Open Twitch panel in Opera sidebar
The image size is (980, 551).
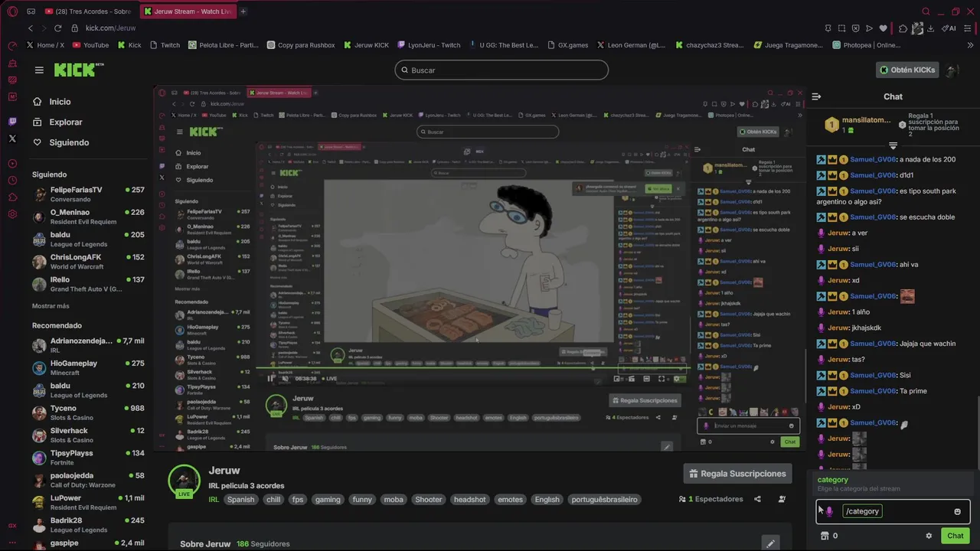click(12, 122)
